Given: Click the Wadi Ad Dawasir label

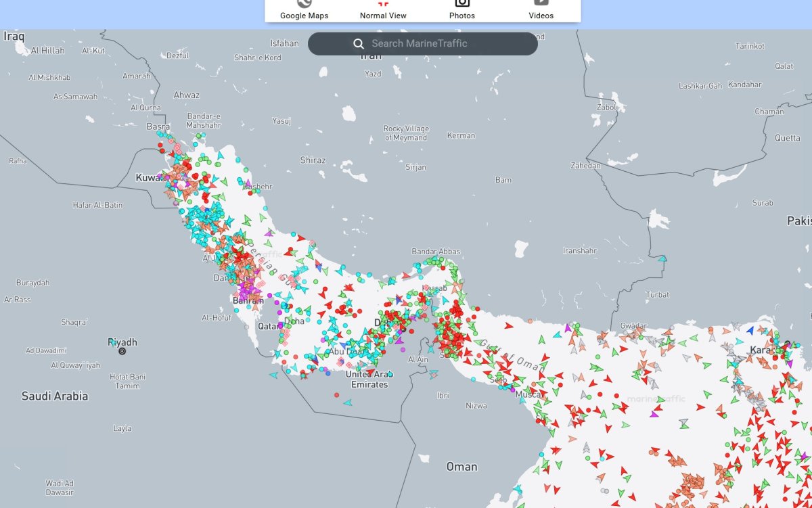Looking at the screenshot, I should (x=60, y=487).
